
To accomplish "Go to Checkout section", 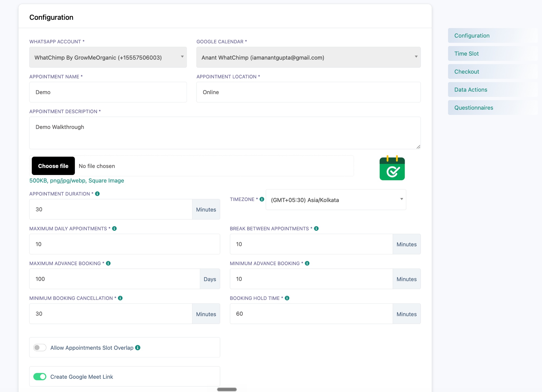I will click(492, 72).
